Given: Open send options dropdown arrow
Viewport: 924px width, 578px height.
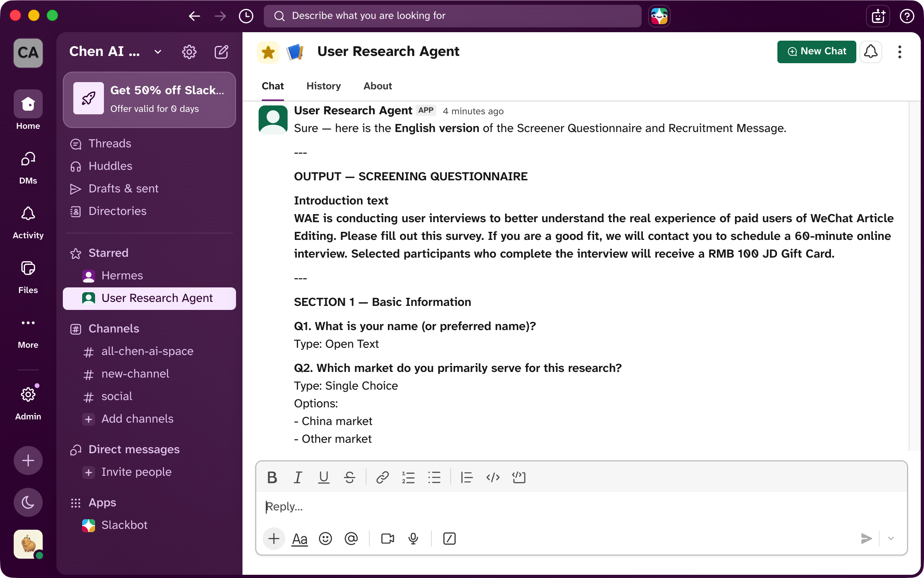Looking at the screenshot, I should (891, 539).
